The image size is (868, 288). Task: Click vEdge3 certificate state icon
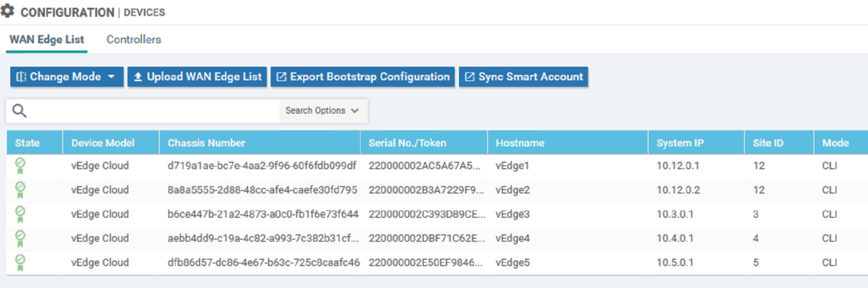pos(20,214)
